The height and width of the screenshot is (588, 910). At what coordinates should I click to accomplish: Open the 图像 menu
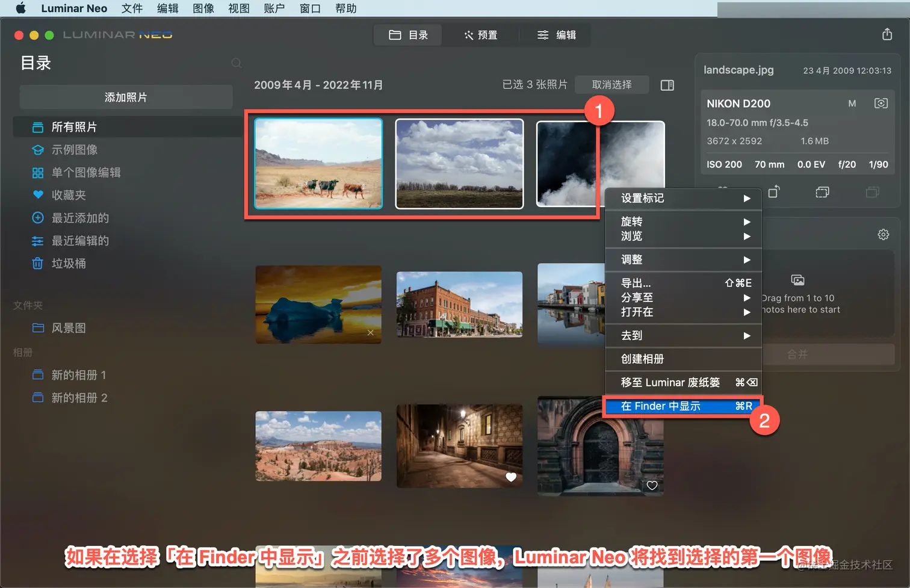(x=203, y=8)
